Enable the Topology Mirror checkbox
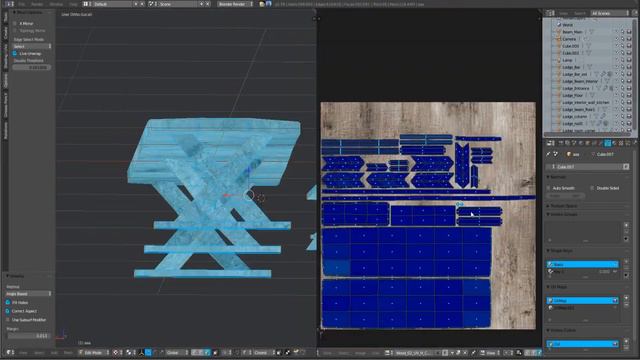This screenshot has height=360, width=640. [x=15, y=31]
